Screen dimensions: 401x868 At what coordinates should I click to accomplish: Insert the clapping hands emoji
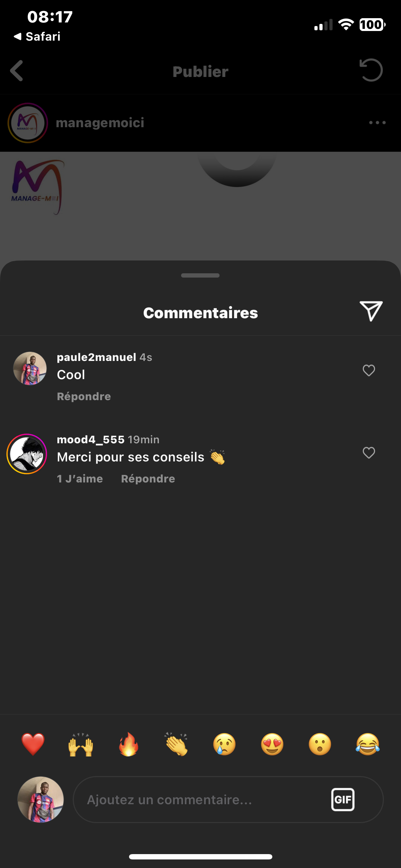tap(176, 744)
